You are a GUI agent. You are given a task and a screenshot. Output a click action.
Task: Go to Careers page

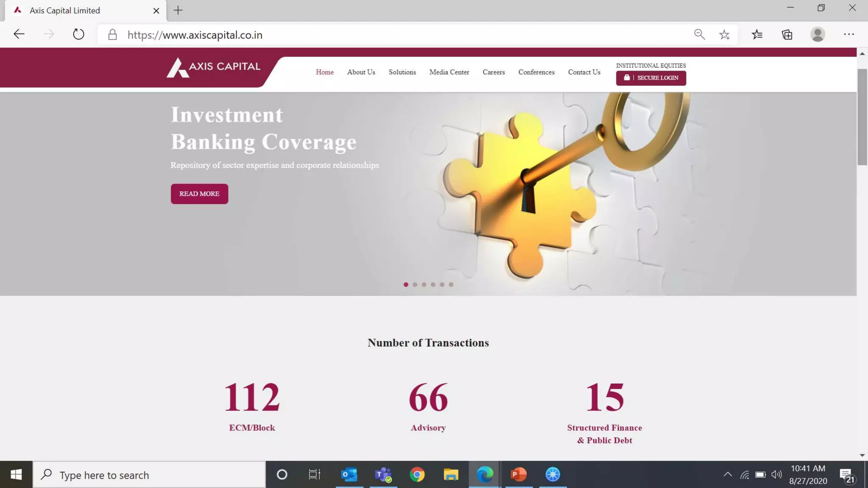[494, 72]
